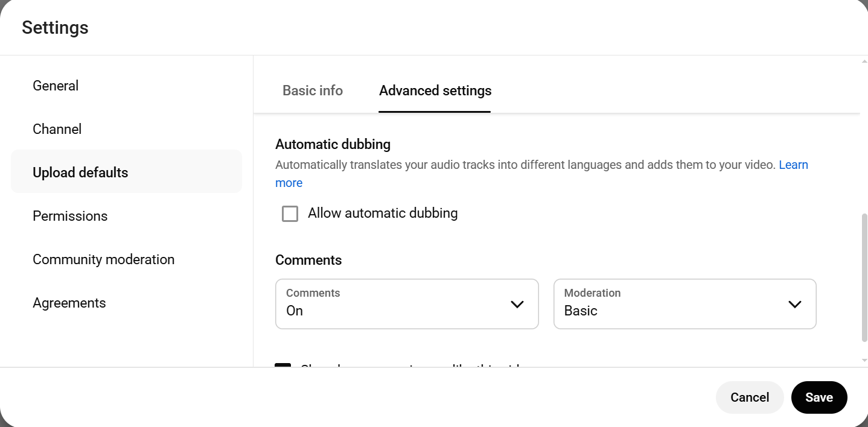Open the Permissions settings section
868x427 pixels.
pyautogui.click(x=70, y=215)
